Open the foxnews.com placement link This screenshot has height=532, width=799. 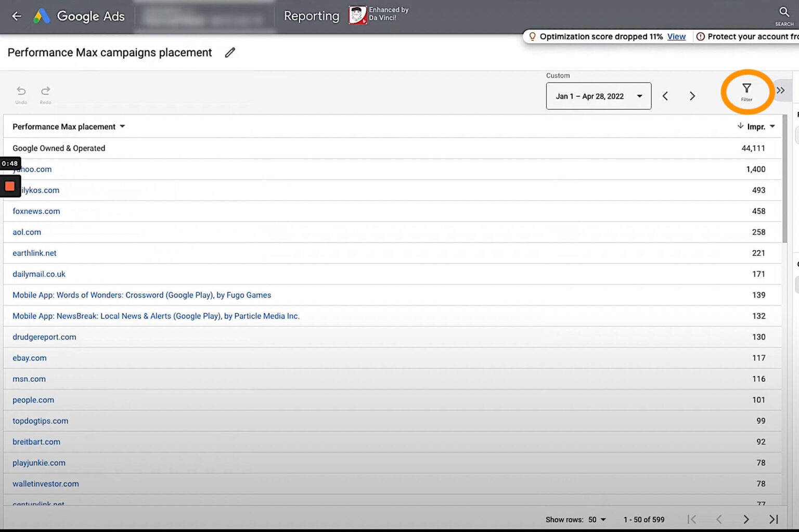36,211
